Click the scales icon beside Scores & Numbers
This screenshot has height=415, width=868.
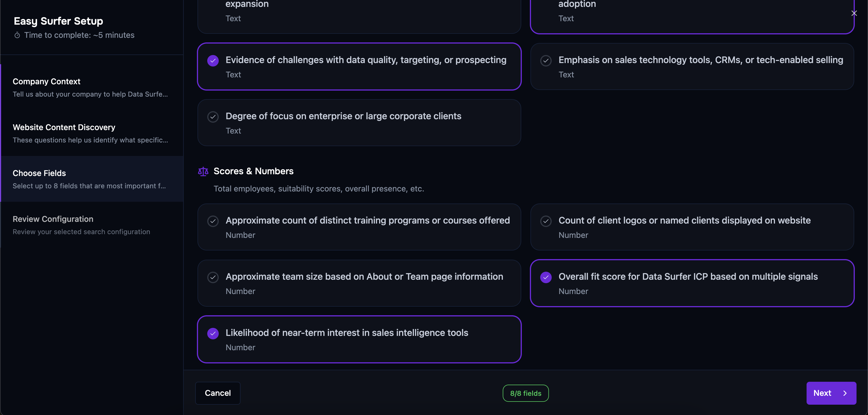[x=203, y=171]
